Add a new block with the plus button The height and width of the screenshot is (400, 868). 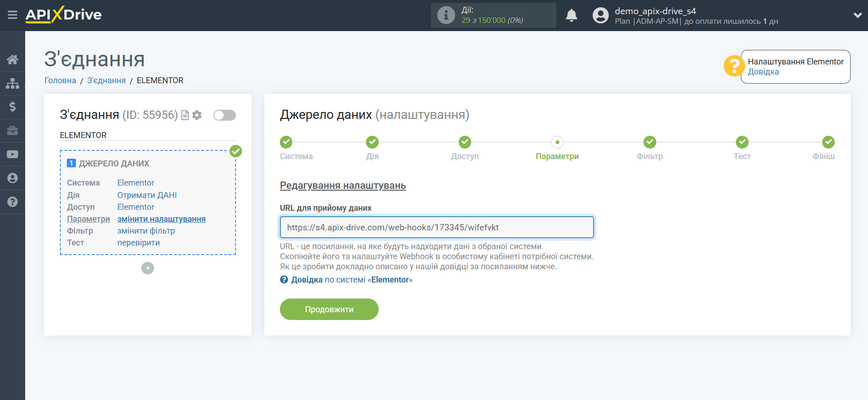[x=148, y=268]
